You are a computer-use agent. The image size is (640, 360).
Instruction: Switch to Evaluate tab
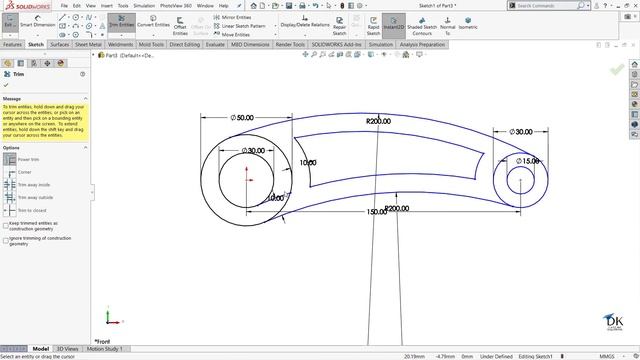[215, 44]
